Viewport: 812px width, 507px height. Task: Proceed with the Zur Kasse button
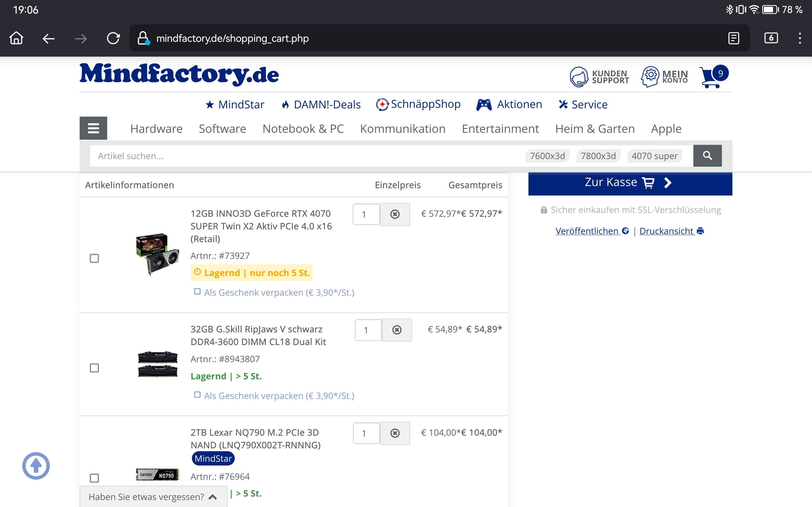pos(630,183)
